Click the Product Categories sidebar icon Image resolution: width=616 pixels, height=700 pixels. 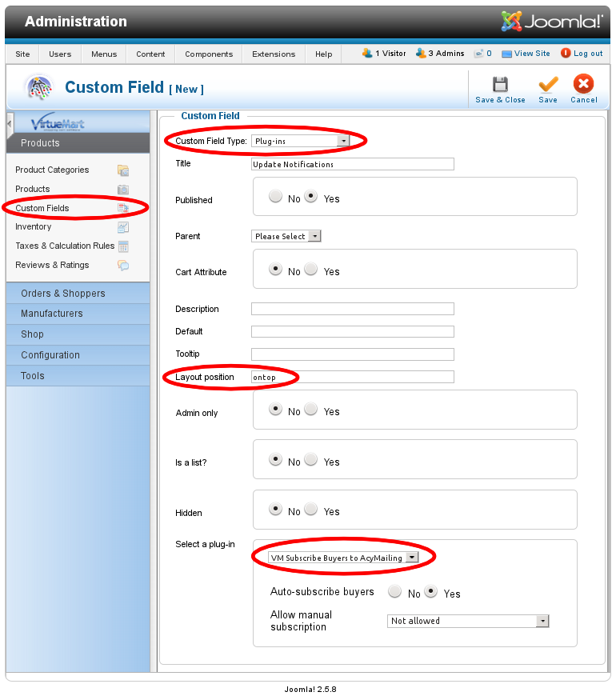[x=123, y=170]
